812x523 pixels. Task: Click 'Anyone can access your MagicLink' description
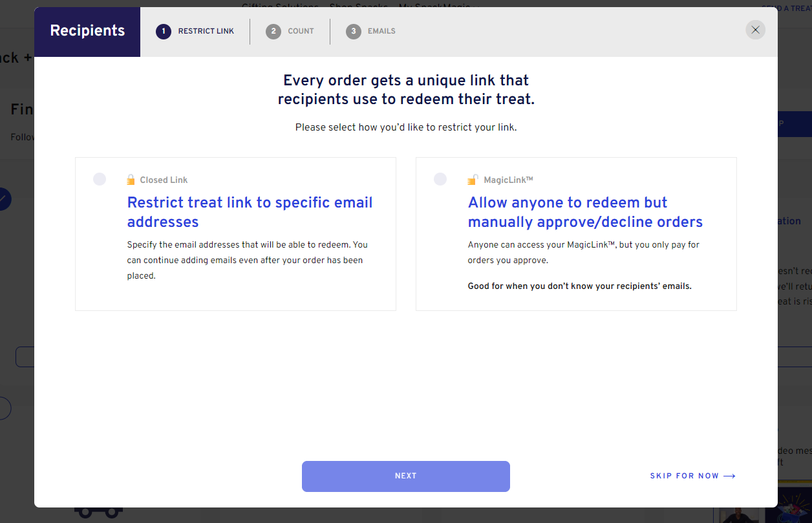click(x=584, y=253)
